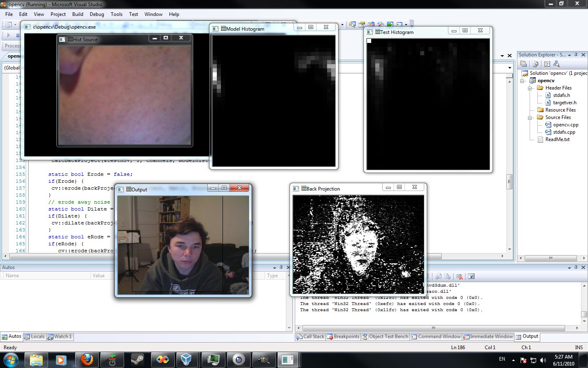Screen dimensions: 588x368
Task: Click Solution Explorer Properties toolbar icon
Action: pos(523,64)
